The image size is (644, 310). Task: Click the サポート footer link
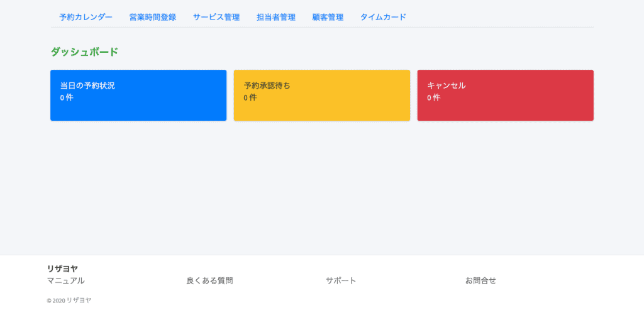(x=341, y=281)
